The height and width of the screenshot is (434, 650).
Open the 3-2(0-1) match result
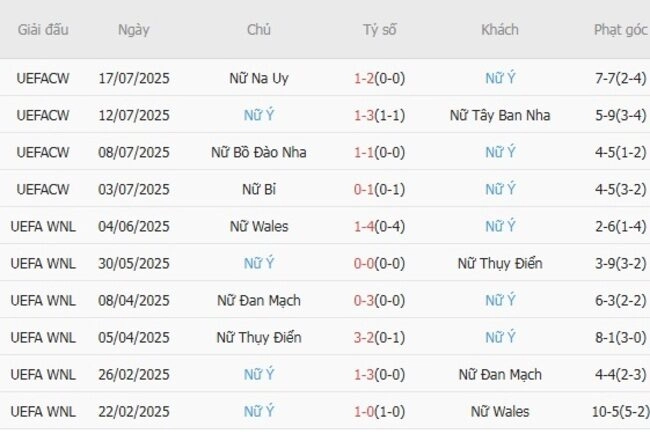[x=379, y=337]
